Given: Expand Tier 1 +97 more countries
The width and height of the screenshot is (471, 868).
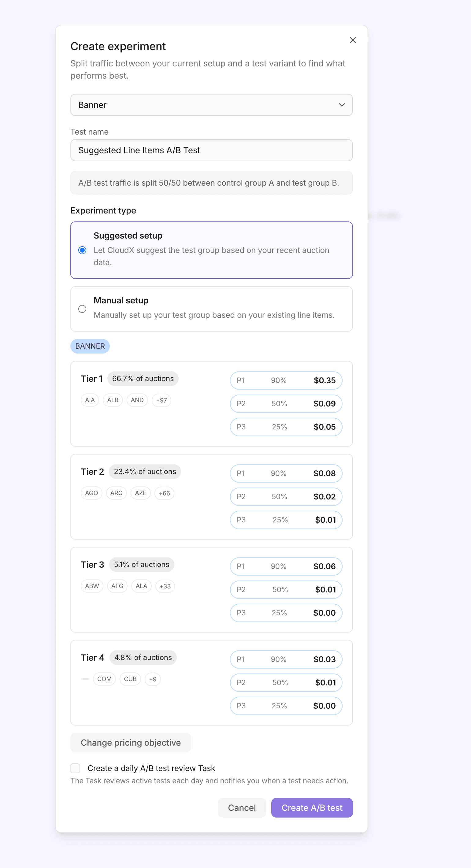Looking at the screenshot, I should coord(161,400).
